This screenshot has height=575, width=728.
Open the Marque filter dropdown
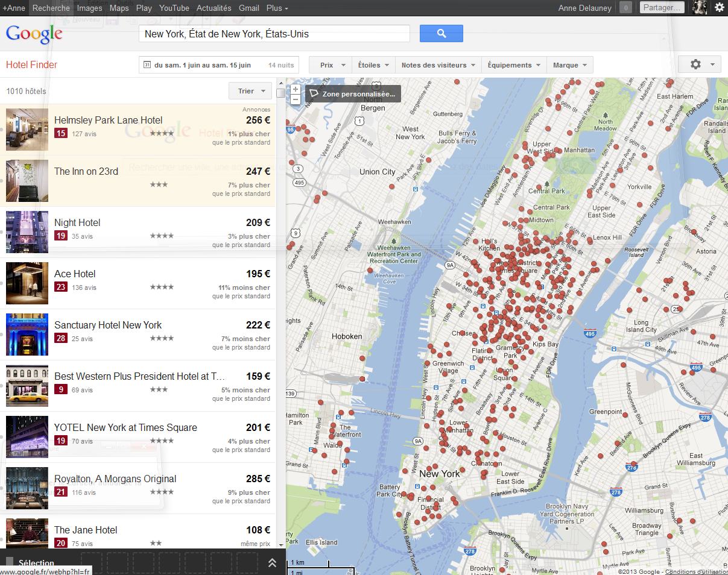point(570,65)
